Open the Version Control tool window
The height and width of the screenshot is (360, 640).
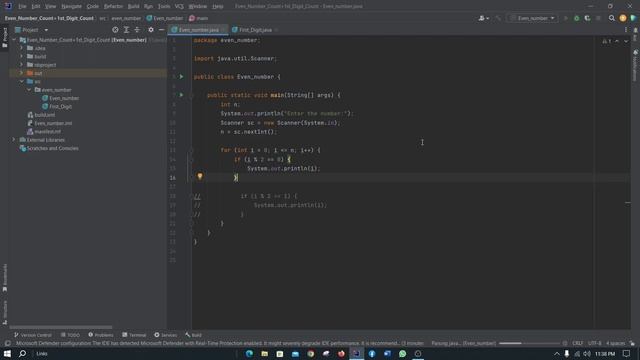click(x=33, y=335)
